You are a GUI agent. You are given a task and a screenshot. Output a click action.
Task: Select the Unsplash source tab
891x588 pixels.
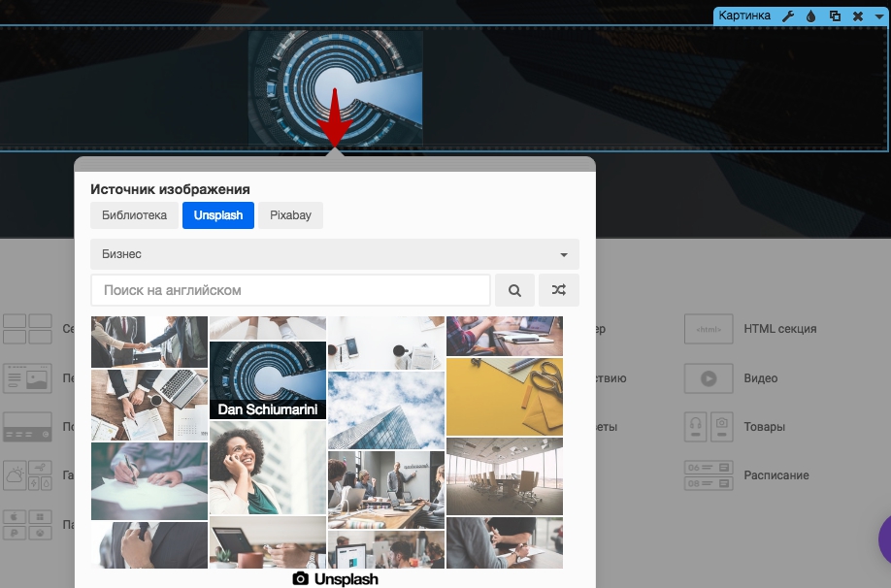click(x=218, y=215)
